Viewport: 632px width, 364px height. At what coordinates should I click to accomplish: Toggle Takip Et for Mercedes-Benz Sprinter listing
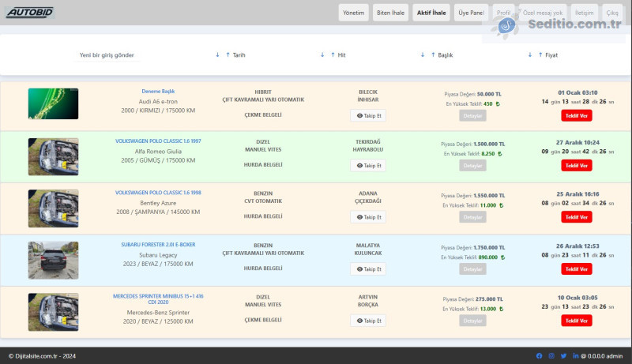[368, 321]
